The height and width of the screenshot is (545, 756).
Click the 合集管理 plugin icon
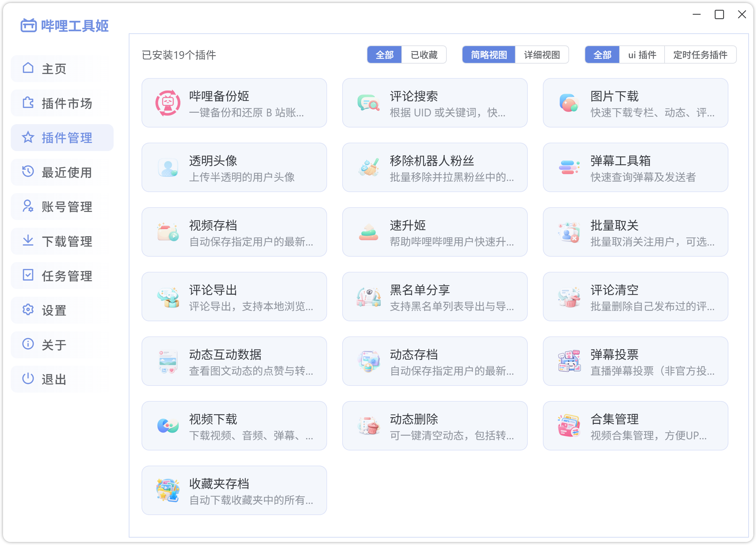pyautogui.click(x=569, y=426)
